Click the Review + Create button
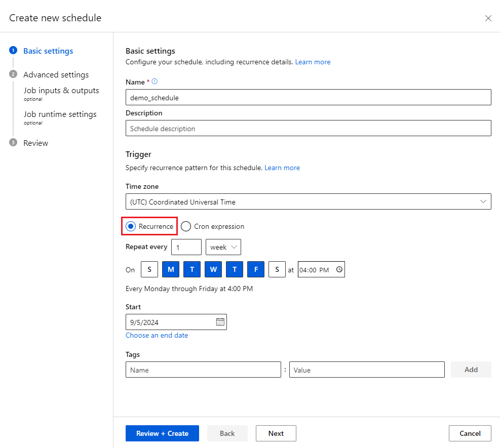 (162, 433)
